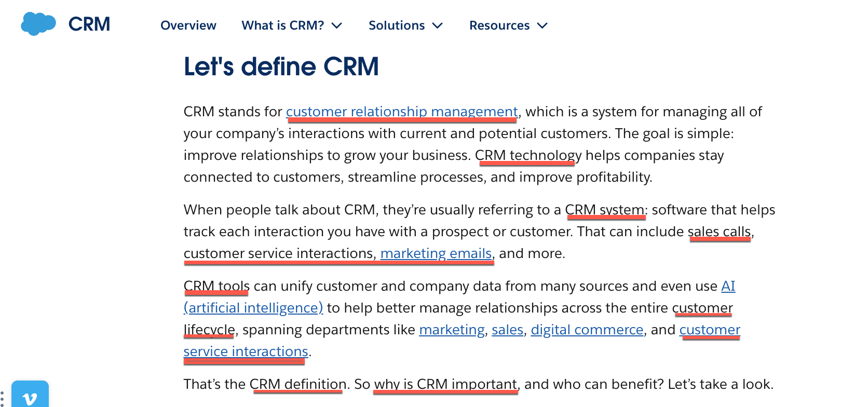Click the underlined CRM technology phrase
This screenshot has width=868, height=407.
coord(528,155)
